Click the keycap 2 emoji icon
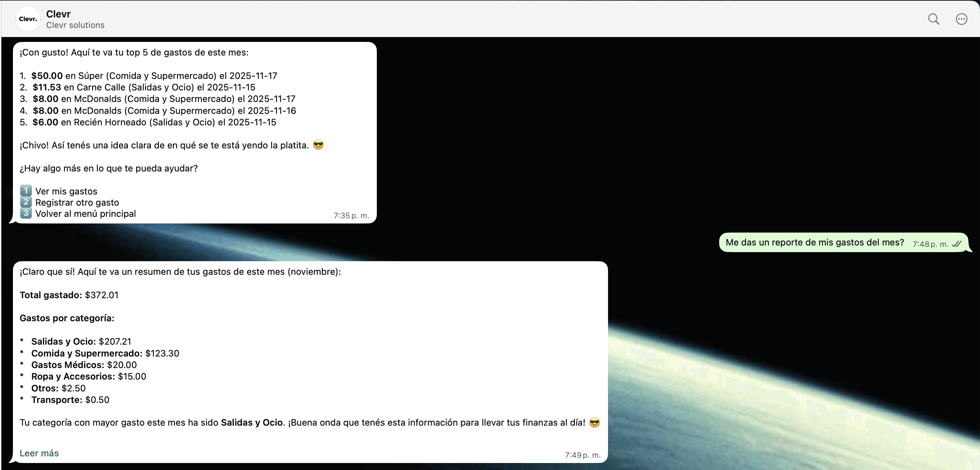This screenshot has width=980, height=470. (25, 202)
